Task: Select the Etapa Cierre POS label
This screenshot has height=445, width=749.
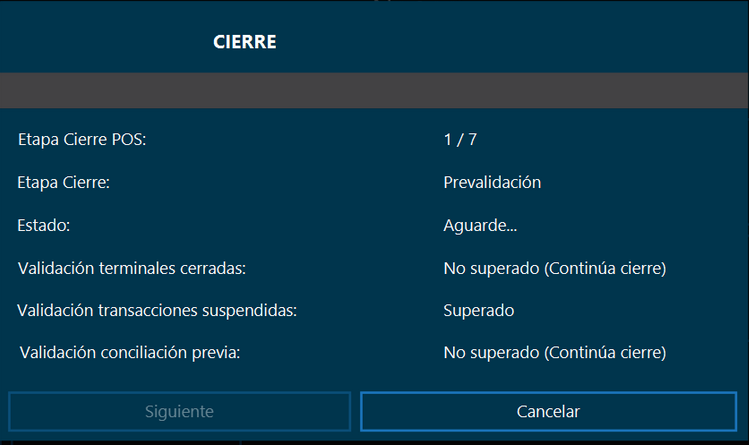Action: pos(82,140)
